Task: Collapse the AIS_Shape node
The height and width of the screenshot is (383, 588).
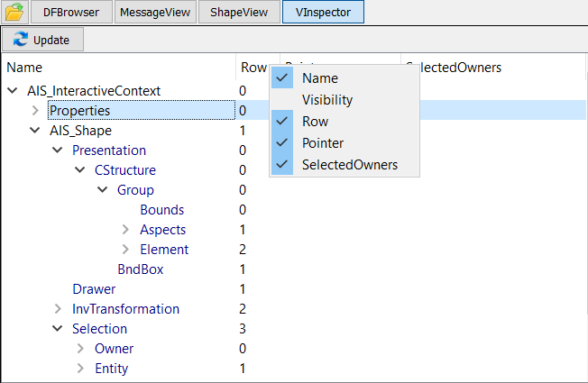Action: pos(35,131)
